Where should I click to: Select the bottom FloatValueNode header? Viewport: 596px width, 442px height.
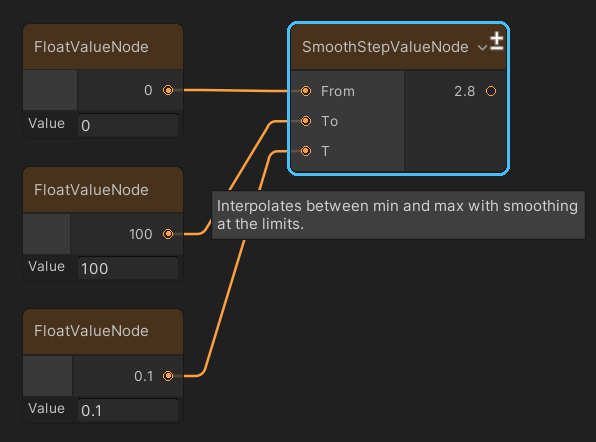point(103,331)
